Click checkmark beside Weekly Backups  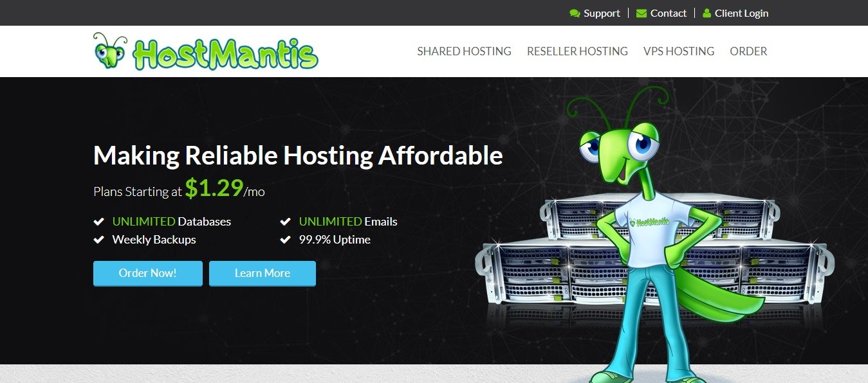click(x=99, y=240)
